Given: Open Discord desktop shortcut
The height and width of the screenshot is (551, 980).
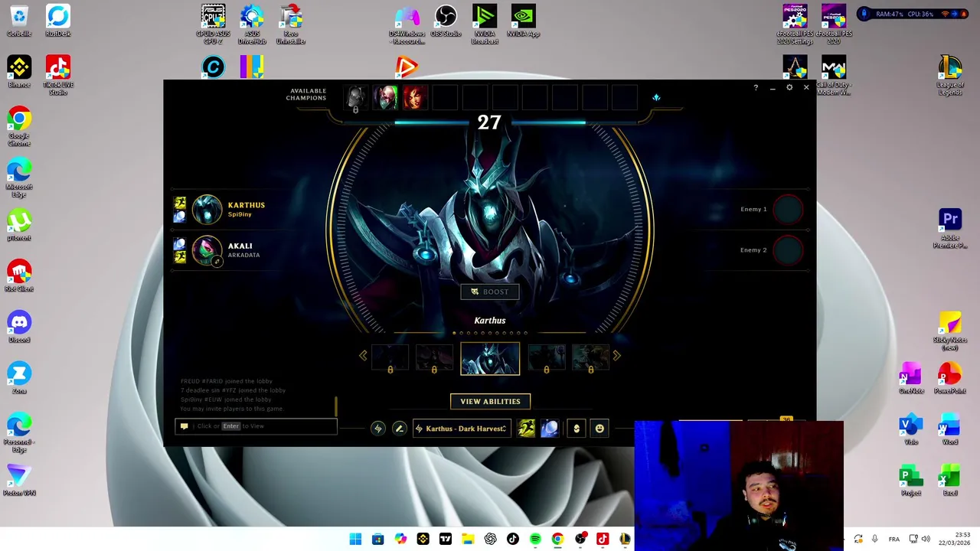Looking at the screenshot, I should pyautogui.click(x=19, y=328).
